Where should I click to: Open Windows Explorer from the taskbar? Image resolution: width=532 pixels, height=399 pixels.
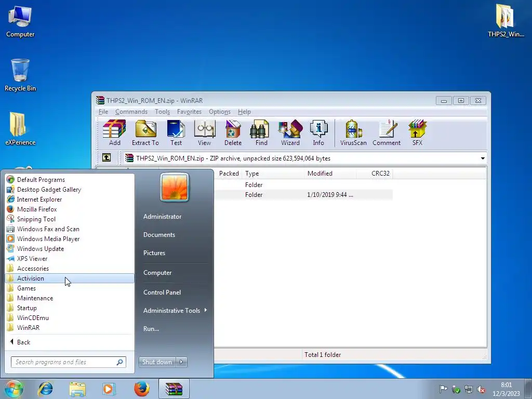coord(77,389)
